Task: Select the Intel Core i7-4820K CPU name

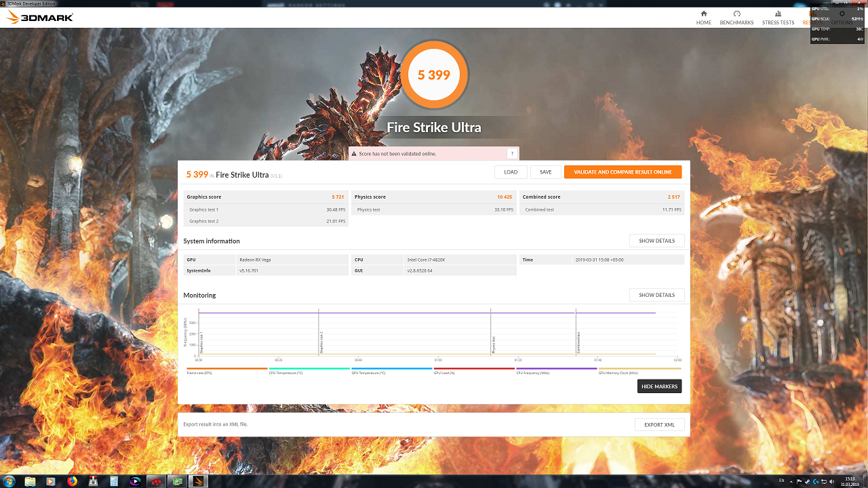Action: [x=428, y=260]
